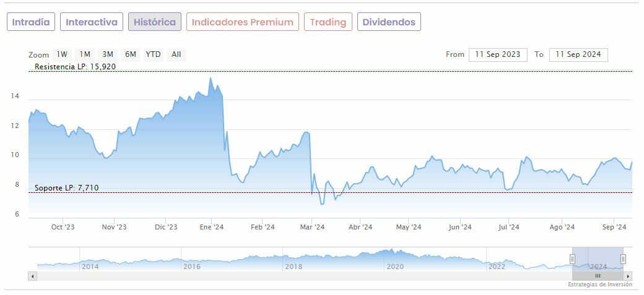The height and width of the screenshot is (295, 644).
Task: Set zoom range to 1M
Action: 85,54
